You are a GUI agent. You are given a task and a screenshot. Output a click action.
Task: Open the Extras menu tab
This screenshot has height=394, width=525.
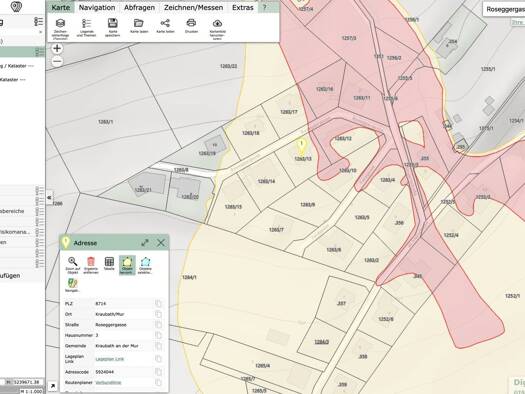pyautogui.click(x=243, y=7)
